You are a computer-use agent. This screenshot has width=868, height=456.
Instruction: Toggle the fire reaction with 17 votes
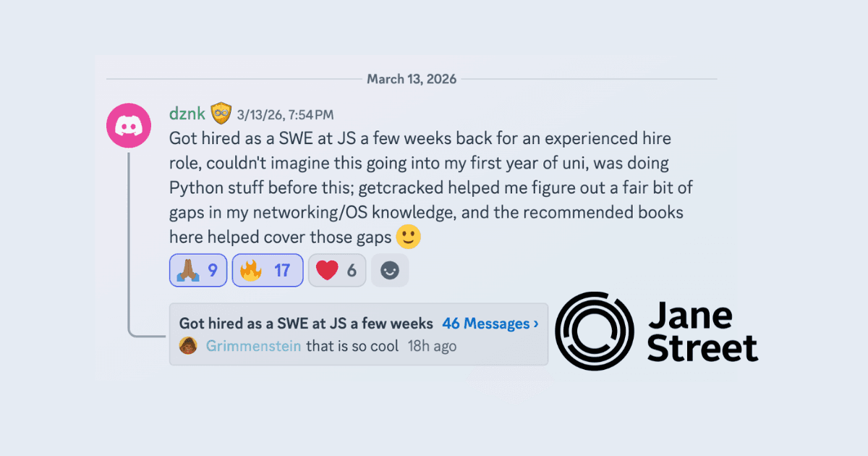click(x=267, y=269)
